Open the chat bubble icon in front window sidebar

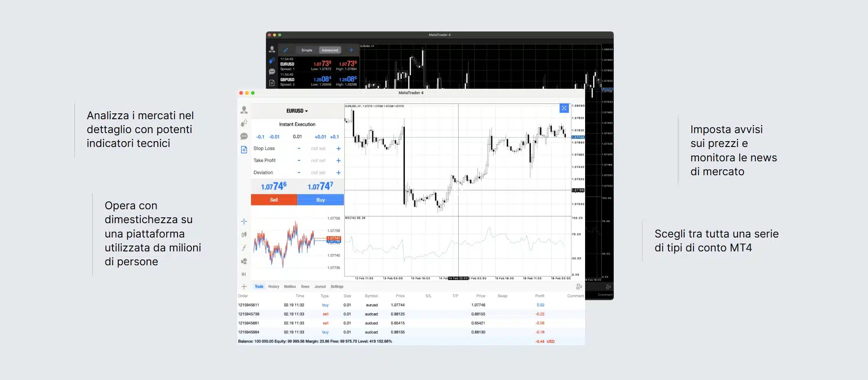pos(244,136)
